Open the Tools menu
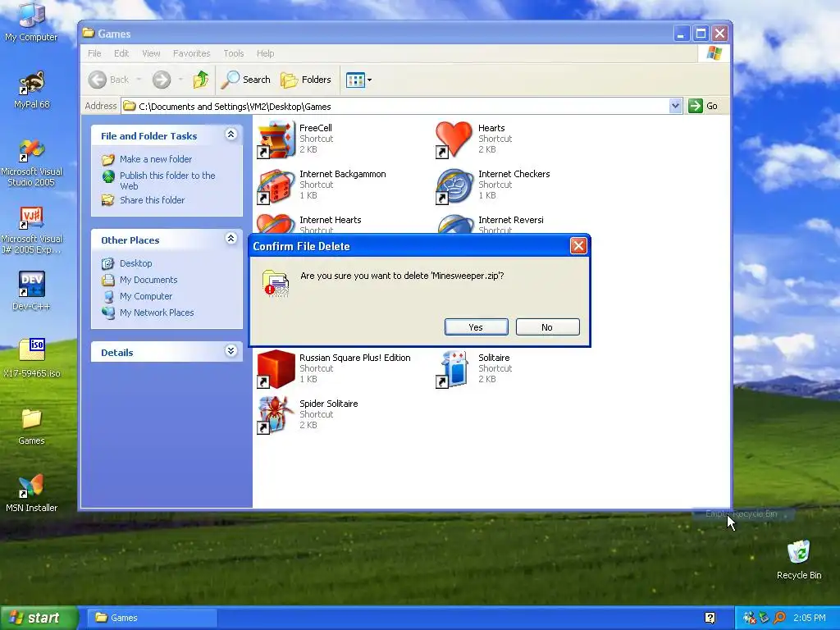 233,53
